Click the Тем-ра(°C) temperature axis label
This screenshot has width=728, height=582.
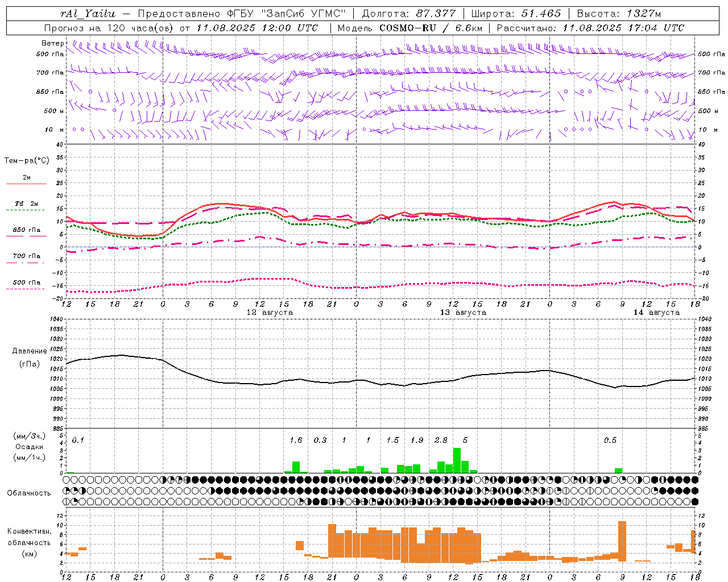27,161
